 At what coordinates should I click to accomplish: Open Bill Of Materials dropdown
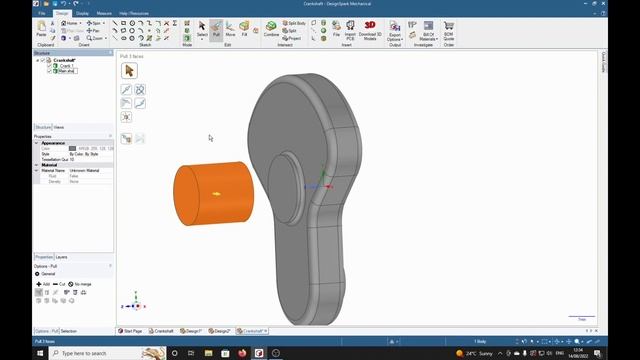coord(428,37)
